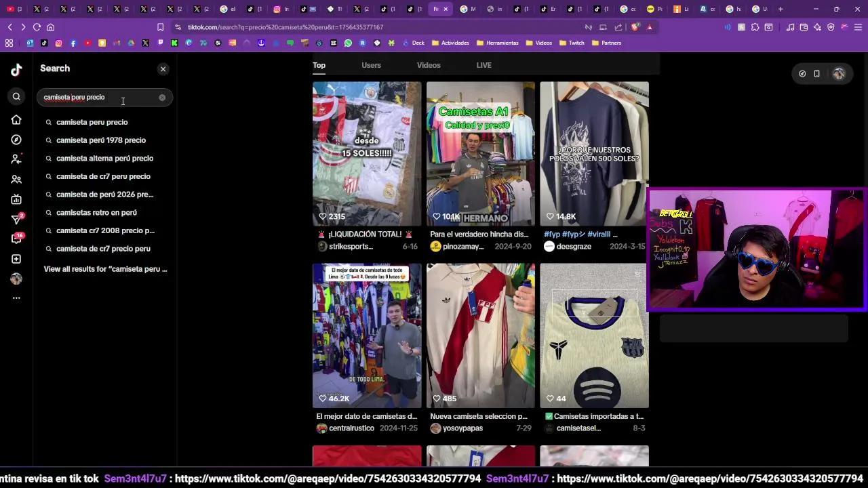Open the LIVE icon in the sidebar

pos(16,199)
